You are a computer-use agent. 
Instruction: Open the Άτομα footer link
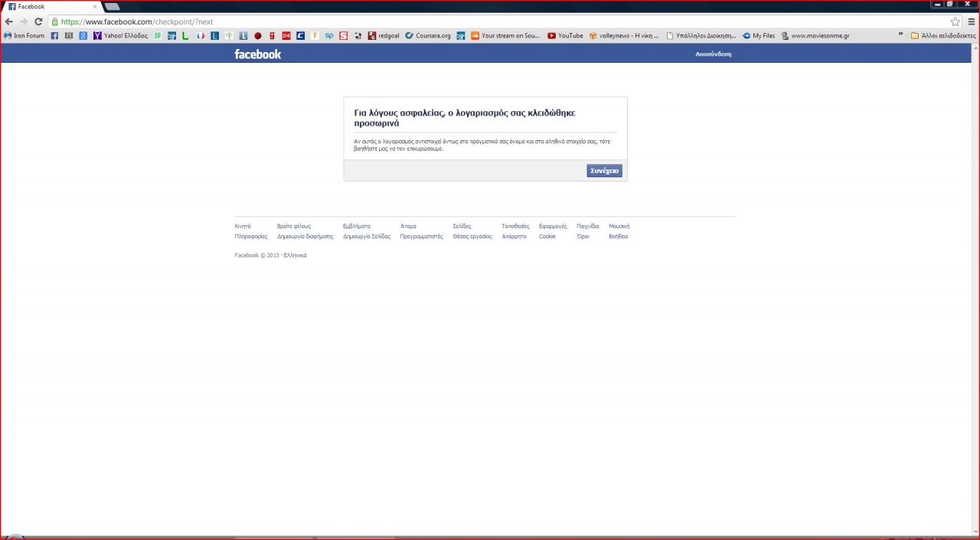pos(408,226)
